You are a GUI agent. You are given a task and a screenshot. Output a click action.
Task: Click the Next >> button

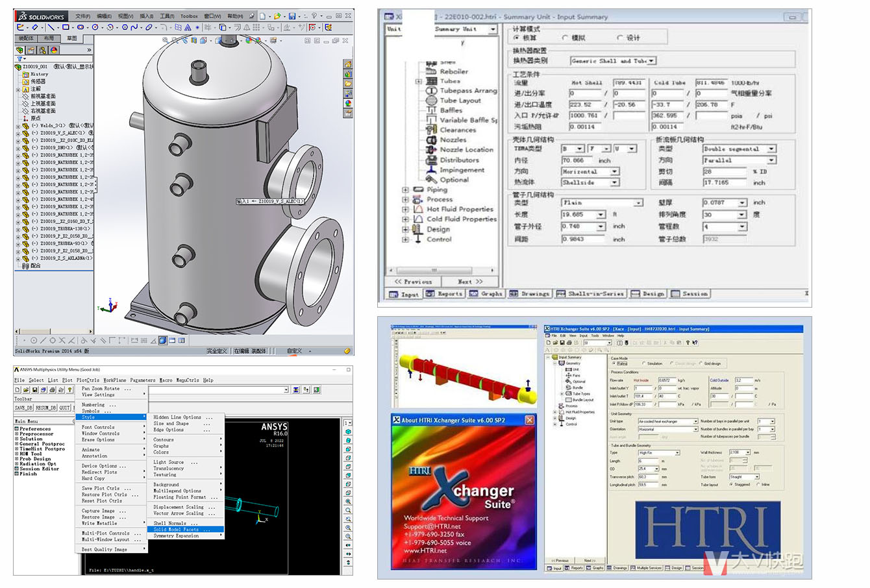point(470,282)
